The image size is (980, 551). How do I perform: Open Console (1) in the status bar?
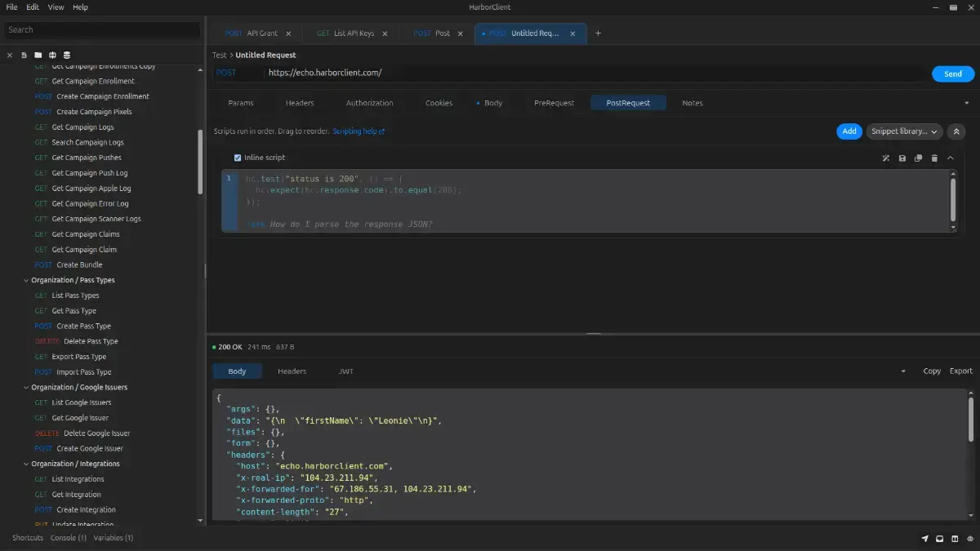(x=69, y=538)
